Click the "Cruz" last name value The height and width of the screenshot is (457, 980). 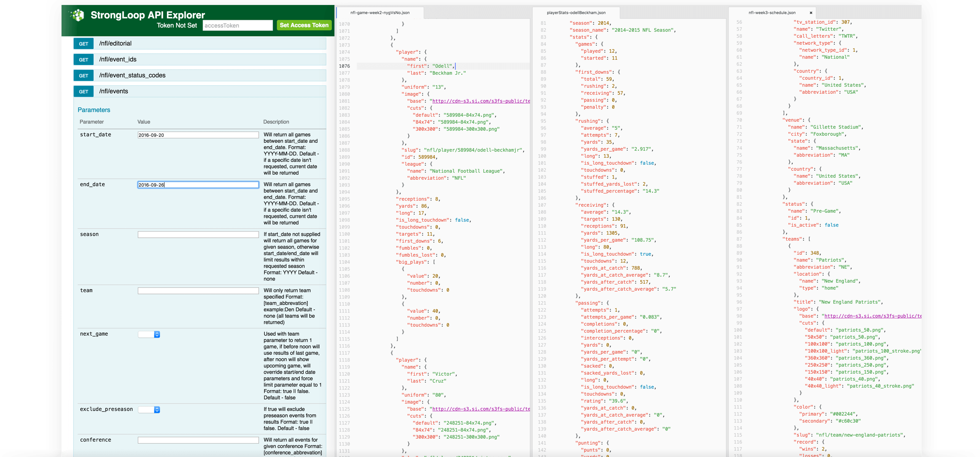[x=437, y=381]
